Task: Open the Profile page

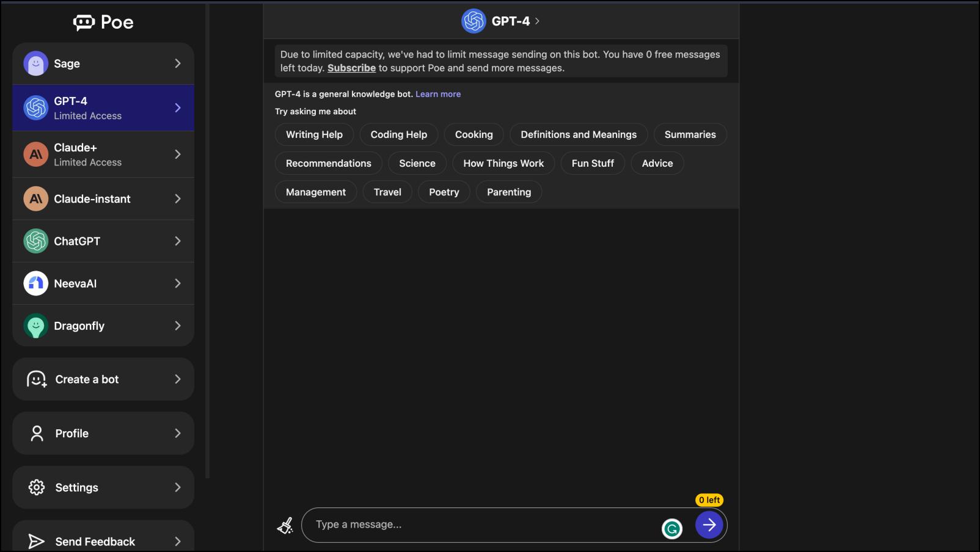Action: (x=103, y=434)
